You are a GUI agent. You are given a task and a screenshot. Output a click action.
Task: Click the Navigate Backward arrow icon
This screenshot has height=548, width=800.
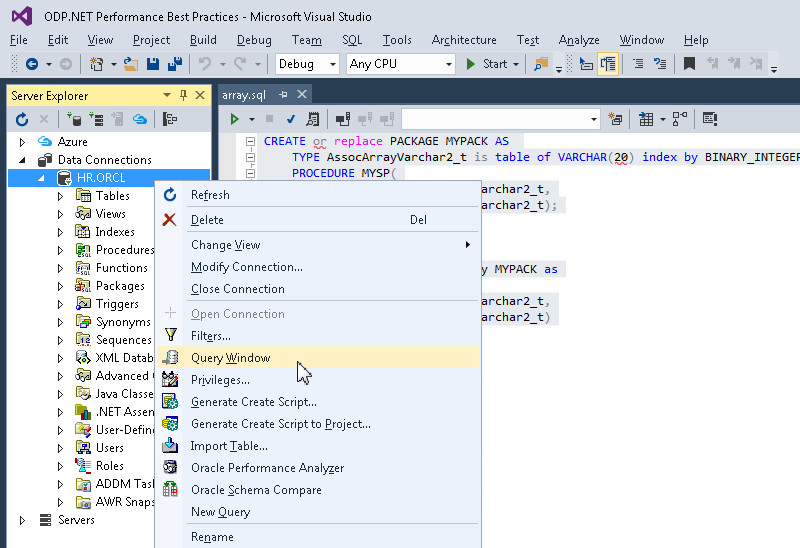pos(32,64)
